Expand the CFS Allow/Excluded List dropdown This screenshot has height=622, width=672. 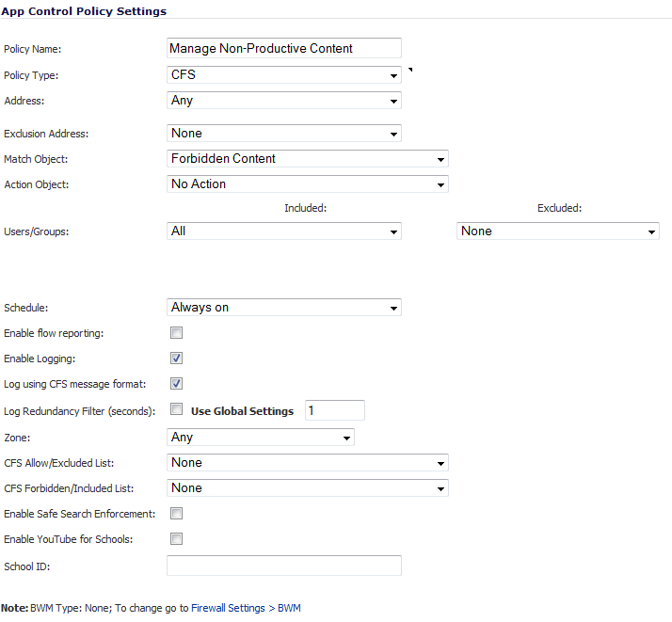pyautogui.click(x=307, y=463)
